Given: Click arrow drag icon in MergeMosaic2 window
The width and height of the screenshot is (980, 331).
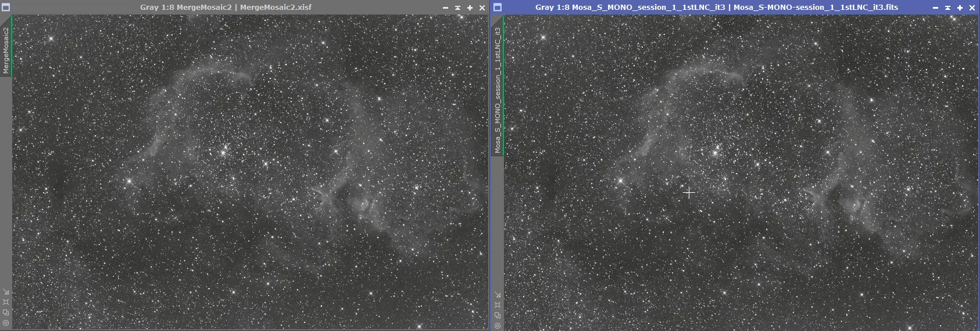Looking at the screenshot, I should click(6, 292).
